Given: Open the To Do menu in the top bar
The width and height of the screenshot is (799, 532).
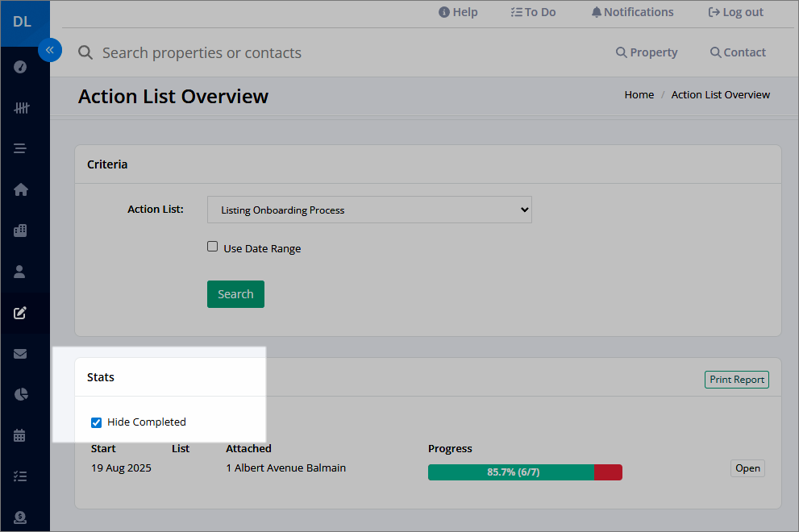Looking at the screenshot, I should pyautogui.click(x=532, y=11).
